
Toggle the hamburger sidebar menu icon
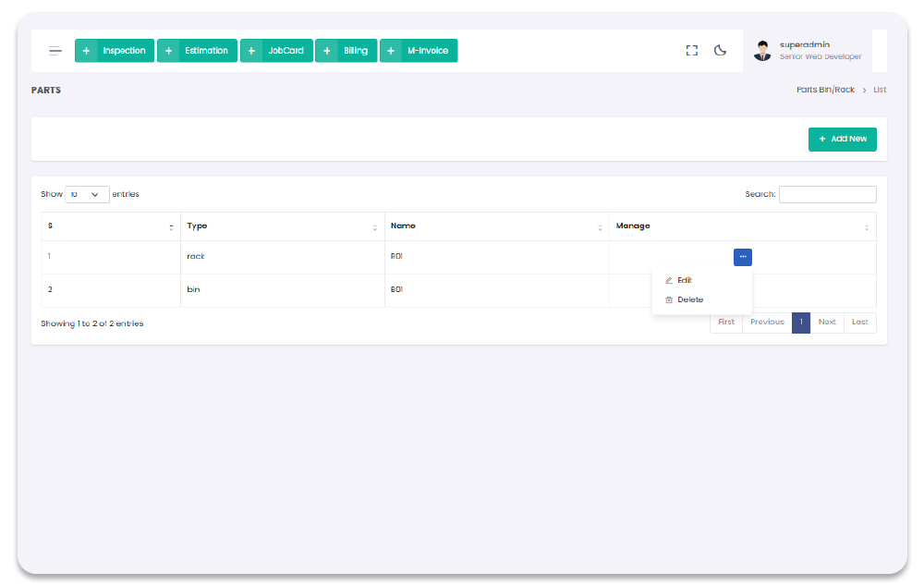tap(55, 51)
